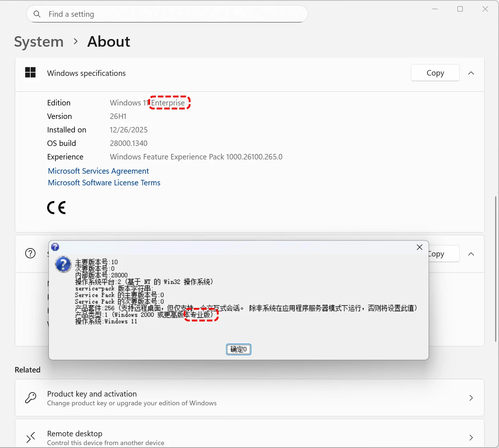Collapse the card with the question-mark icon
The height and width of the screenshot is (448, 499).
tap(471, 254)
